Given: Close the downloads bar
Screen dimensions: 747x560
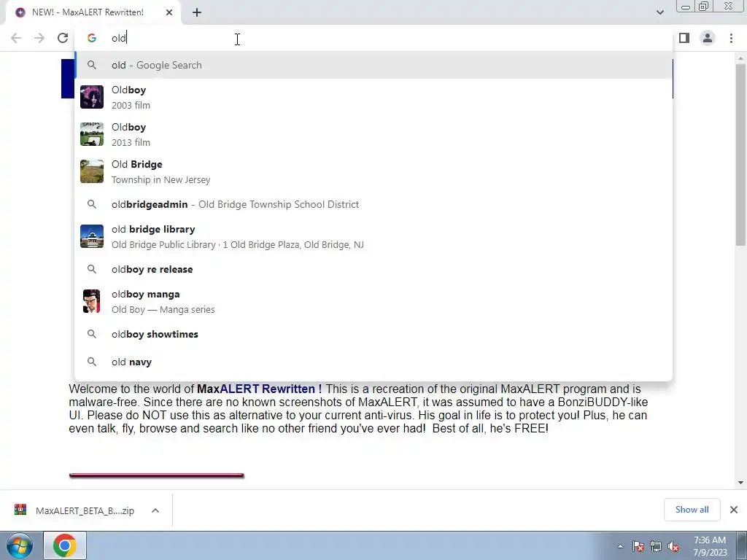Looking at the screenshot, I should pos(734,510).
